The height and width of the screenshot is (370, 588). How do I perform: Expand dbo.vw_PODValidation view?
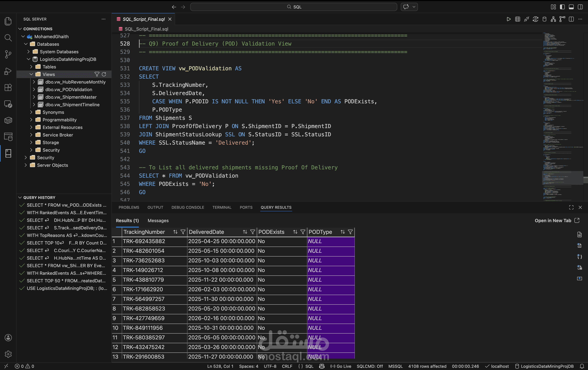pos(34,89)
